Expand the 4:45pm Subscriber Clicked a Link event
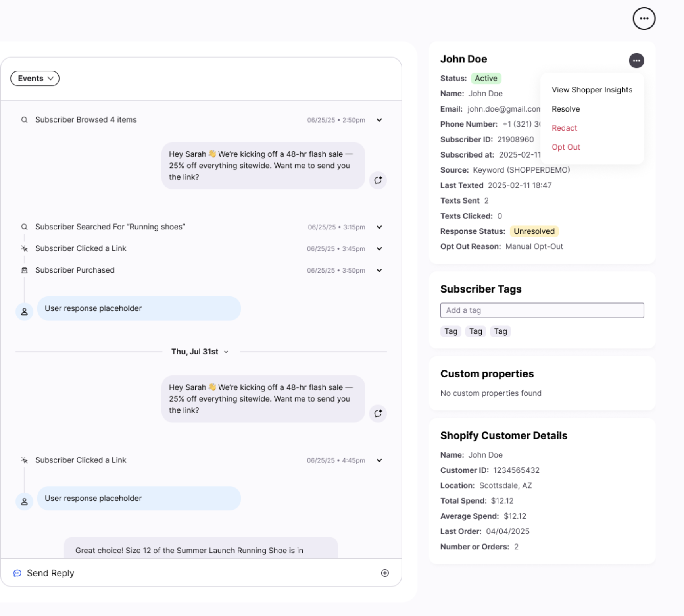This screenshot has height=616, width=684. (x=379, y=460)
